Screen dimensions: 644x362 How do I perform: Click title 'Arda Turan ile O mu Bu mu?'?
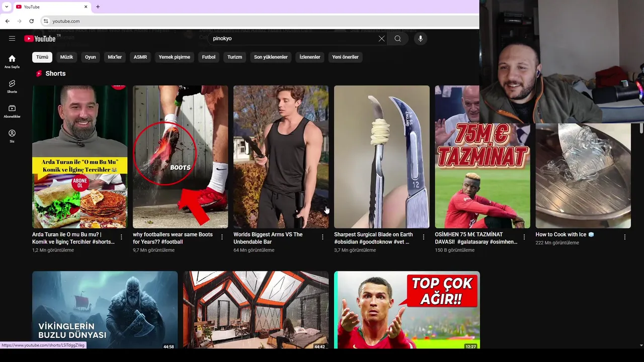[x=73, y=238]
